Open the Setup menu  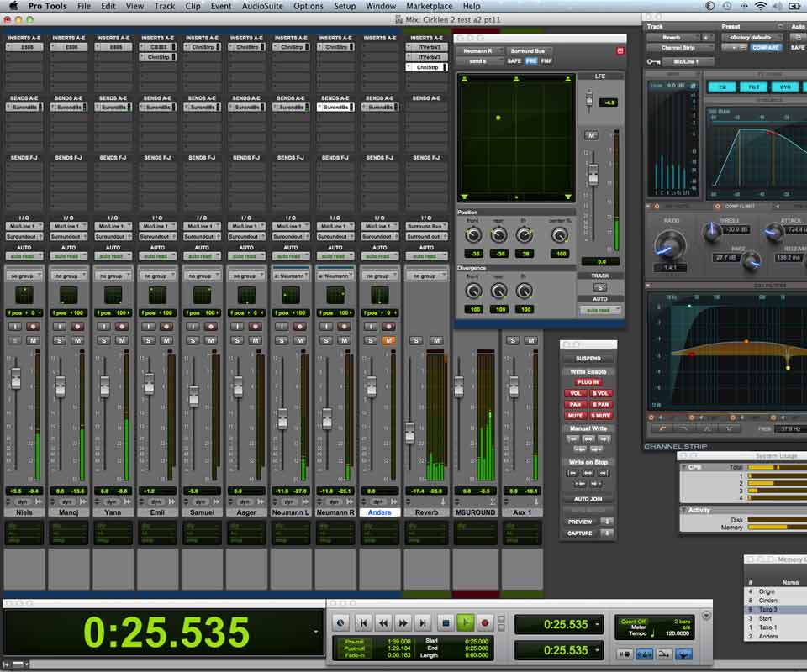tap(345, 6)
